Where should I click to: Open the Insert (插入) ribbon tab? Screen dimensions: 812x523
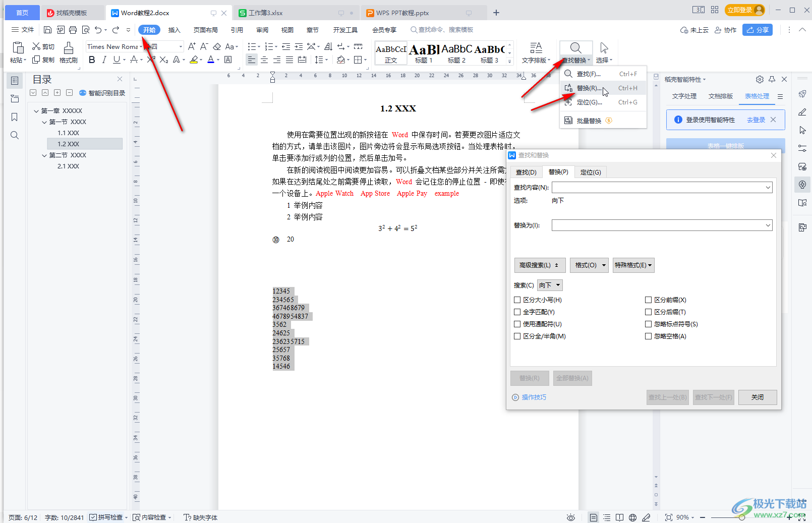[174, 30]
